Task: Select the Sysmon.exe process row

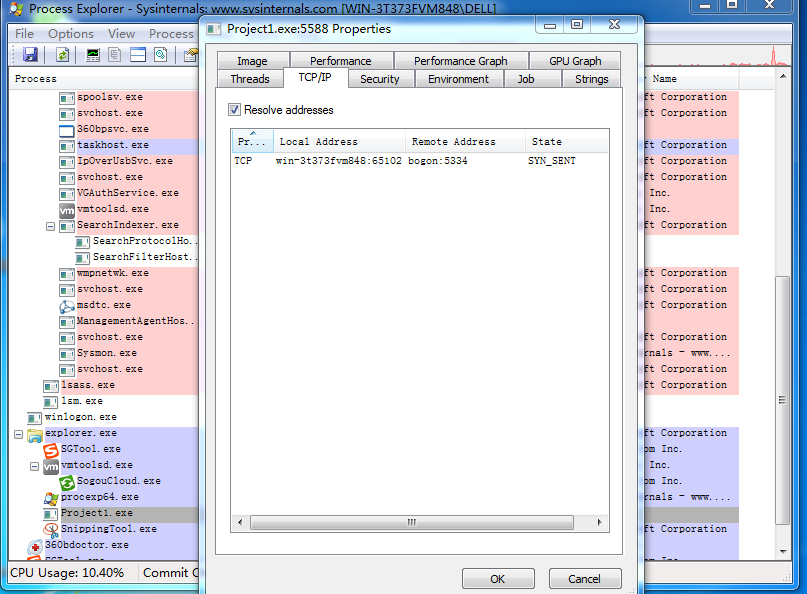Action: click(108, 353)
